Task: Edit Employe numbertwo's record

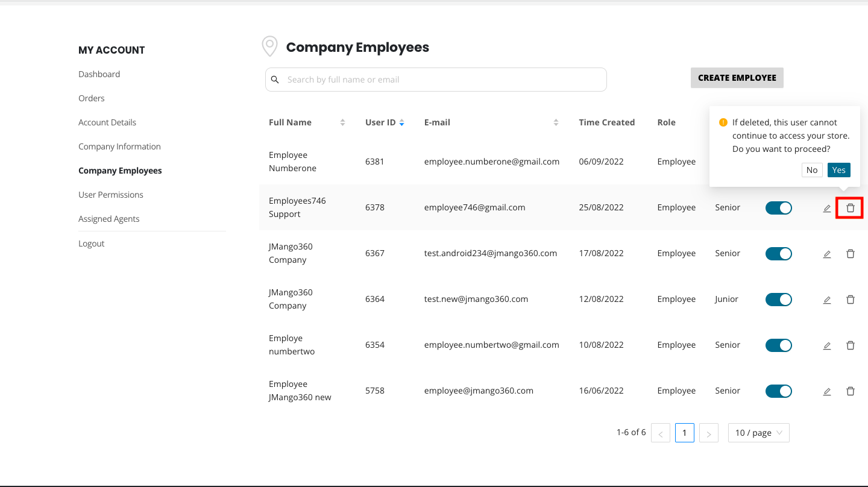Action: click(827, 346)
